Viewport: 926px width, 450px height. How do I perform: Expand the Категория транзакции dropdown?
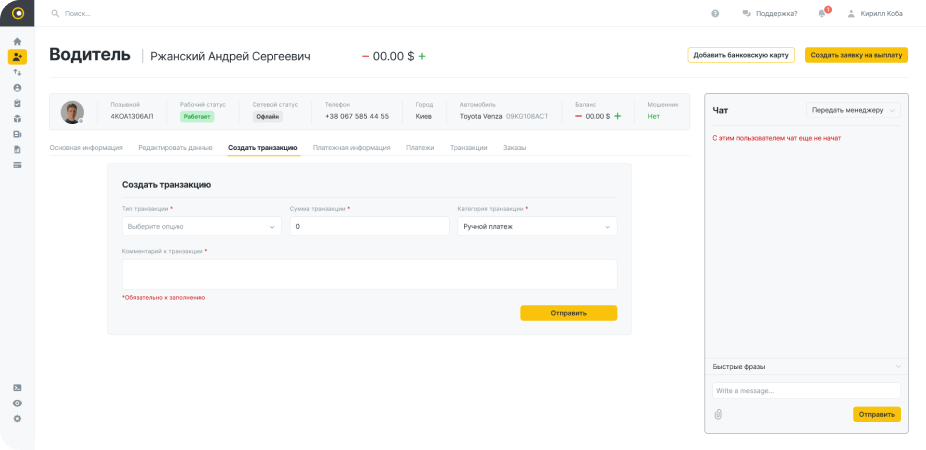tap(536, 227)
